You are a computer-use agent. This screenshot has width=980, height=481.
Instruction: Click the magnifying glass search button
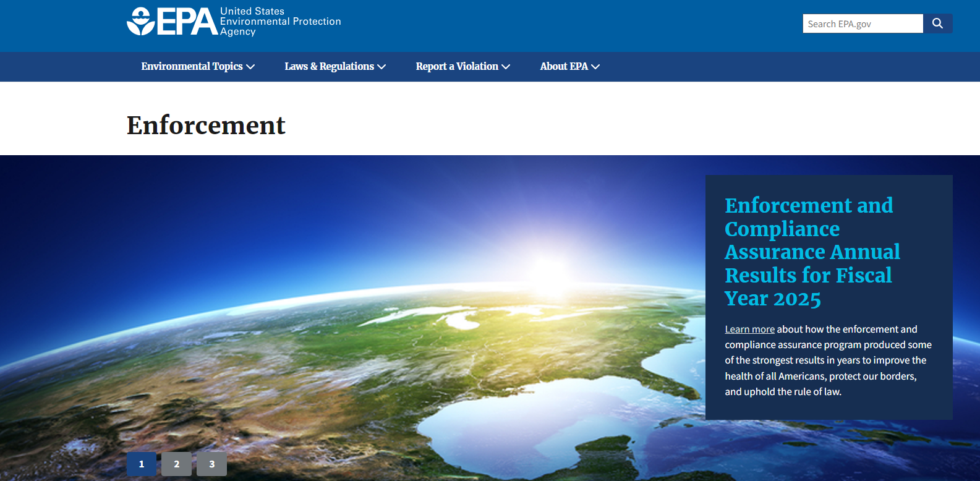937,23
